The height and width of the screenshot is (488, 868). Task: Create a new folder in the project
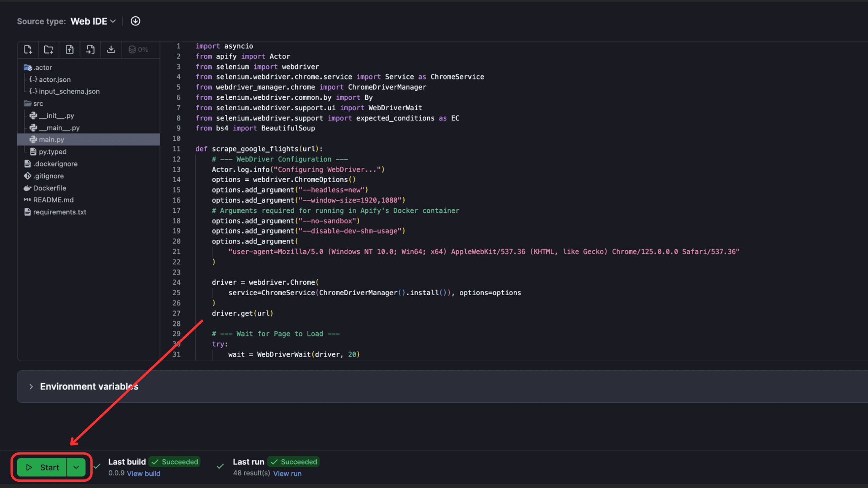(x=49, y=49)
